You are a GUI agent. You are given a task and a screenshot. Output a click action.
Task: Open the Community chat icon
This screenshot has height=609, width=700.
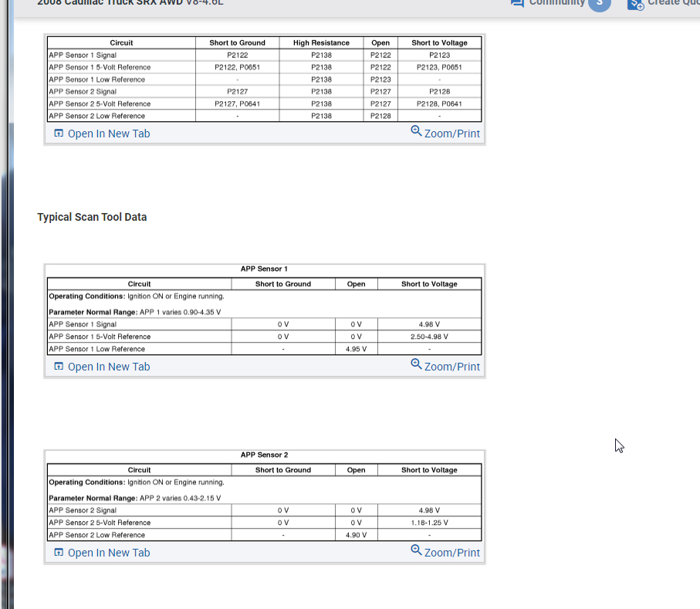click(517, 2)
